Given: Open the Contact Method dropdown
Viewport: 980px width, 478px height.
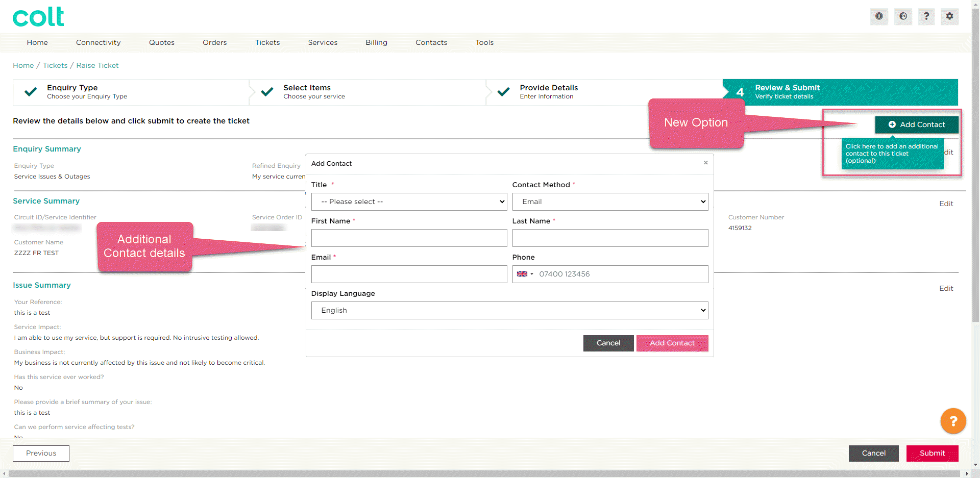Looking at the screenshot, I should [609, 202].
